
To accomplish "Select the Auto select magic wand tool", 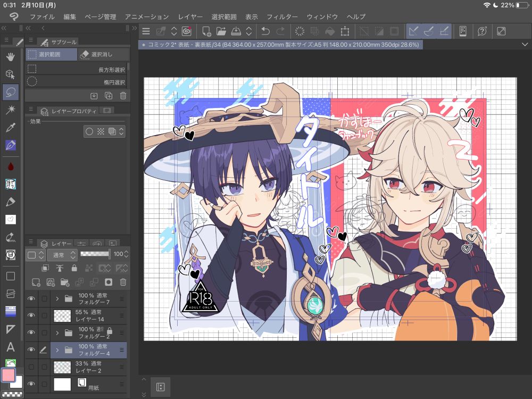I will tap(11, 110).
